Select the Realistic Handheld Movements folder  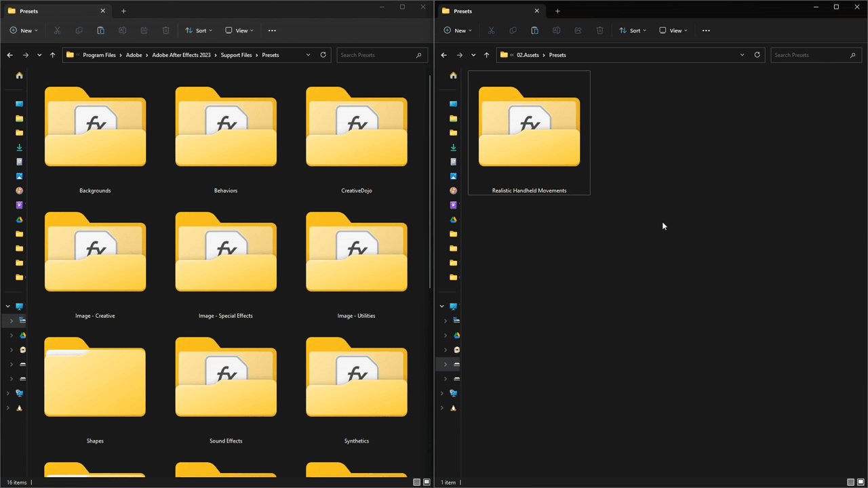point(529,133)
